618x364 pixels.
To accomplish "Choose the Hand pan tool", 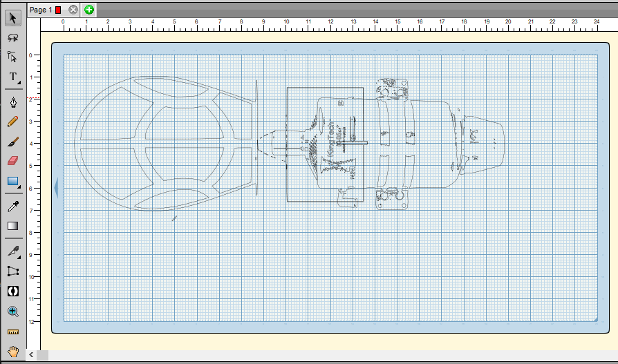I will (12, 351).
